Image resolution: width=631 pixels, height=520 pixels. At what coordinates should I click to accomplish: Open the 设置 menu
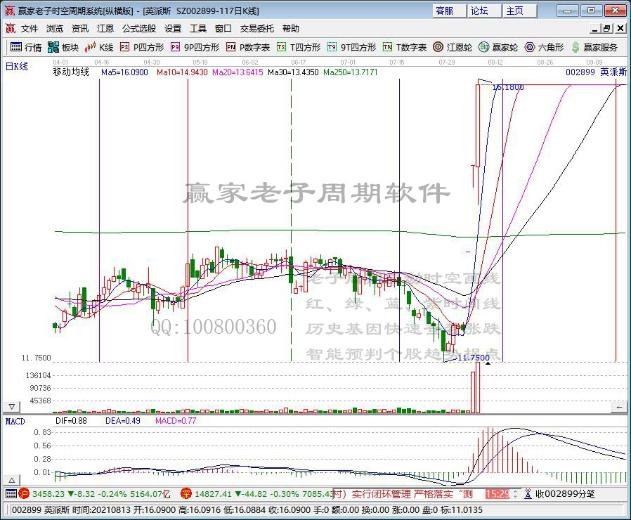pyautogui.click(x=173, y=29)
